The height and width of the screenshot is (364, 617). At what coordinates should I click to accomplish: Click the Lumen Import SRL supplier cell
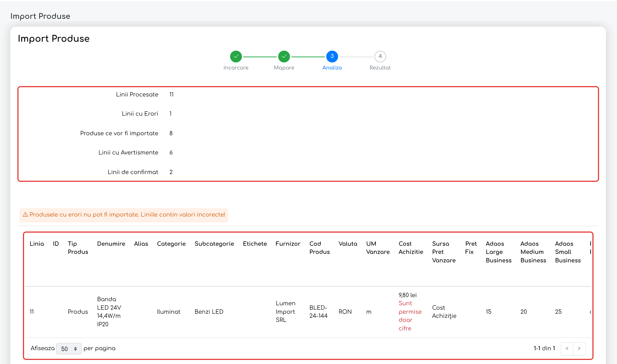[285, 312]
